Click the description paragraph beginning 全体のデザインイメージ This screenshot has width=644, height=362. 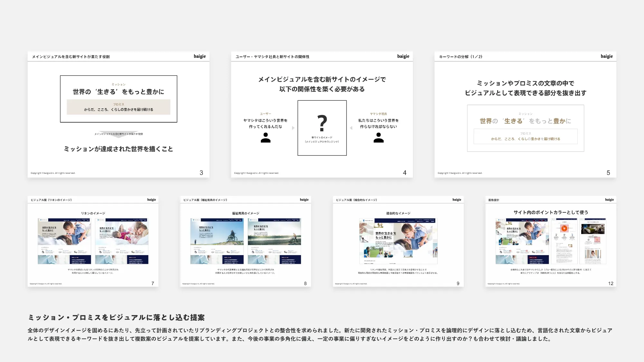pos(320,335)
